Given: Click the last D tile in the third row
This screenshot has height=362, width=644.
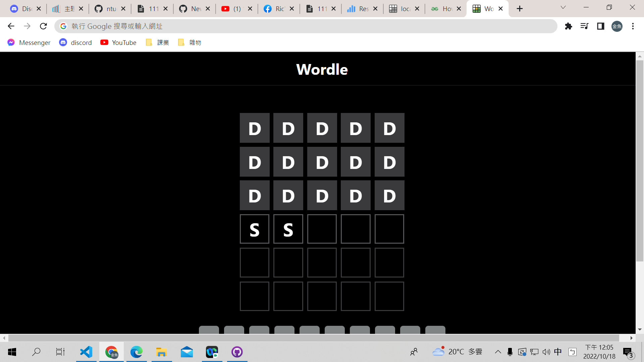Looking at the screenshot, I should [389, 195].
